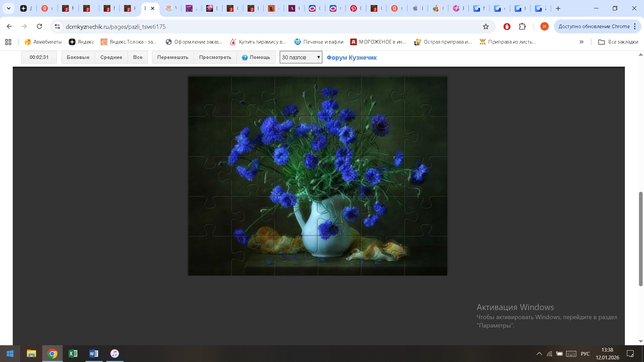Open the Chrome apps grid icon
The width and height of the screenshot is (644, 362).
8,42
